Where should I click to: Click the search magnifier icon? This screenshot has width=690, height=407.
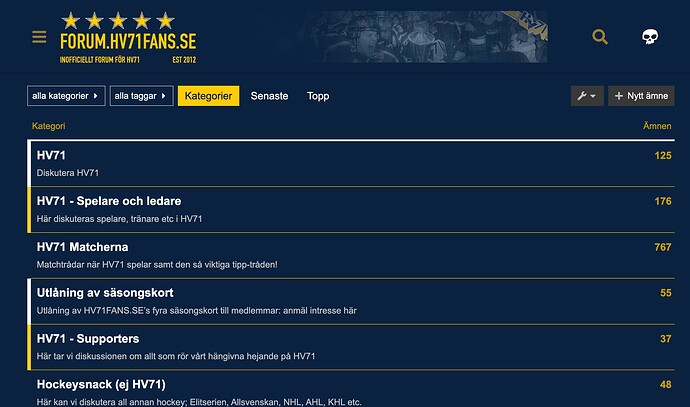[600, 37]
